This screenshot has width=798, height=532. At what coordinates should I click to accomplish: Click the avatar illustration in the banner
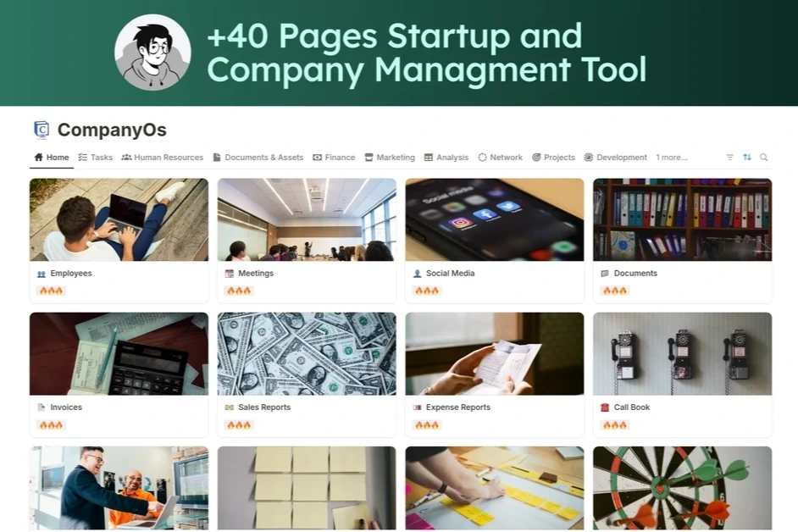tap(152, 53)
